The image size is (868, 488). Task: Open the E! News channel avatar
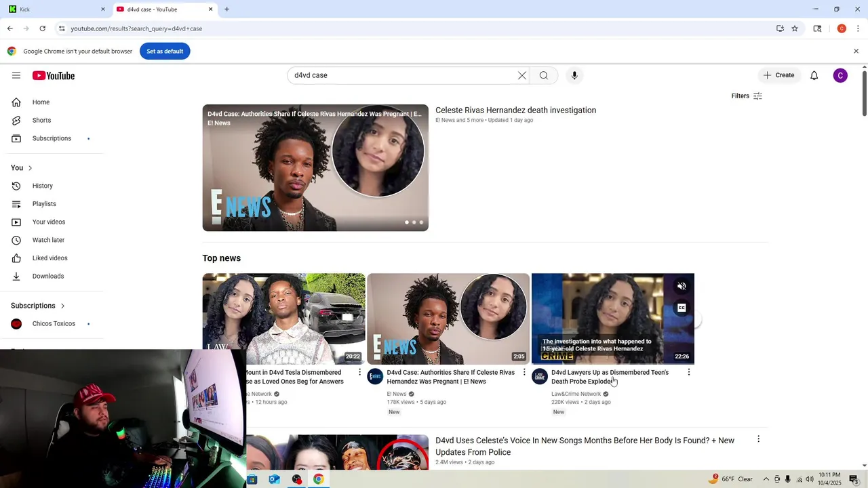(x=375, y=376)
